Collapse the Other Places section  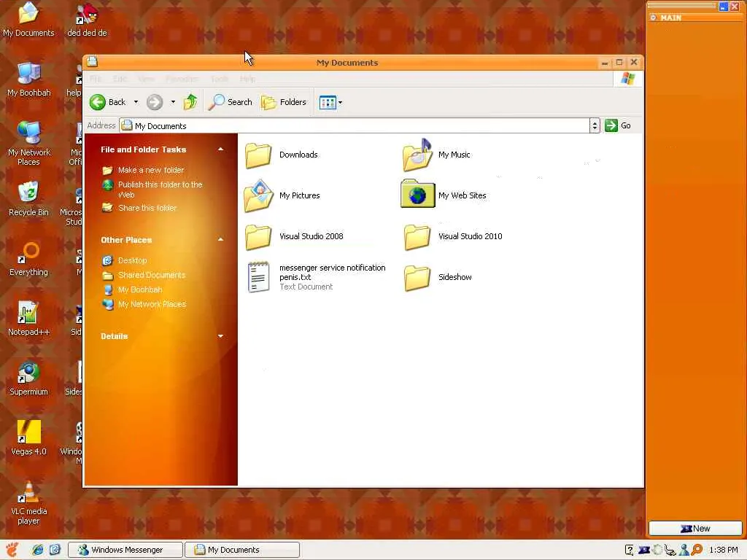tap(220, 239)
